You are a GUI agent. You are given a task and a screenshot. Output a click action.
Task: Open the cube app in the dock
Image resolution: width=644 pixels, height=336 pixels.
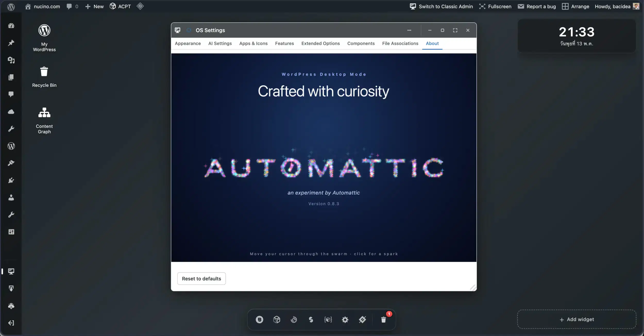pos(277,320)
